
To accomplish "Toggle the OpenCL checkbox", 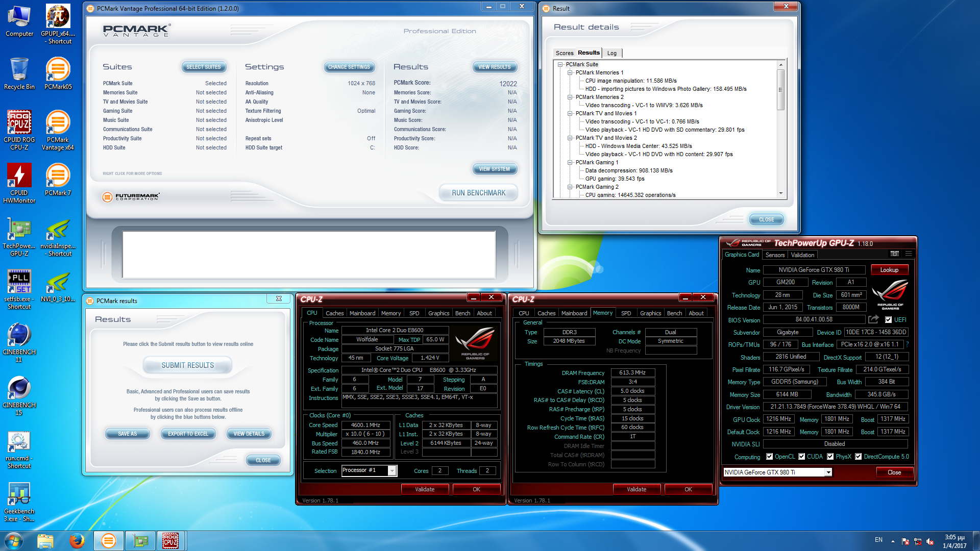I will pos(770,457).
